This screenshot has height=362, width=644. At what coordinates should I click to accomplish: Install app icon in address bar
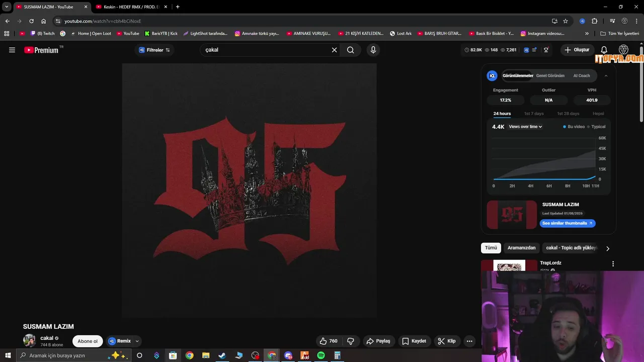[554, 21]
